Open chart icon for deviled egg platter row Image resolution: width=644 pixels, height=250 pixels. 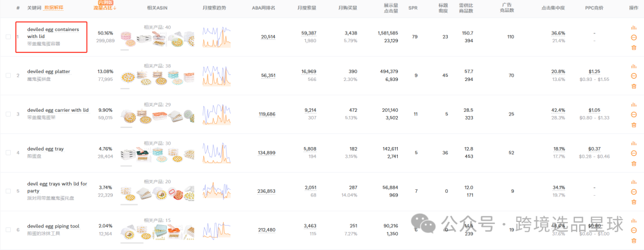coord(633,67)
